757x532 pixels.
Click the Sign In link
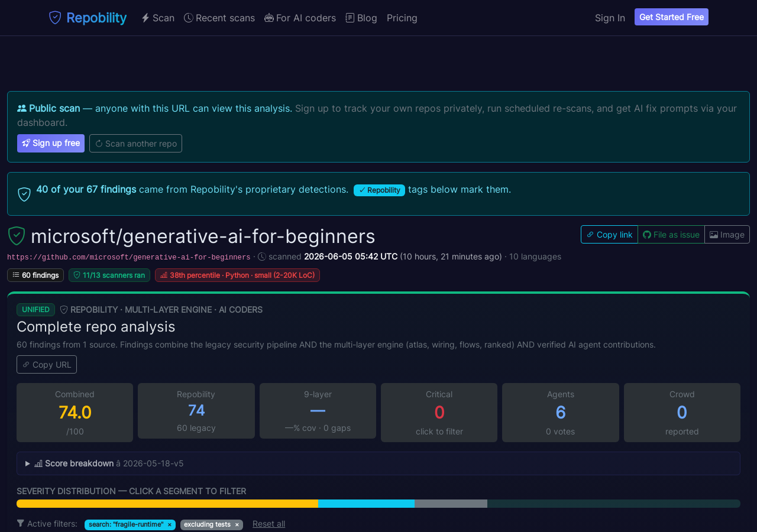click(x=610, y=18)
